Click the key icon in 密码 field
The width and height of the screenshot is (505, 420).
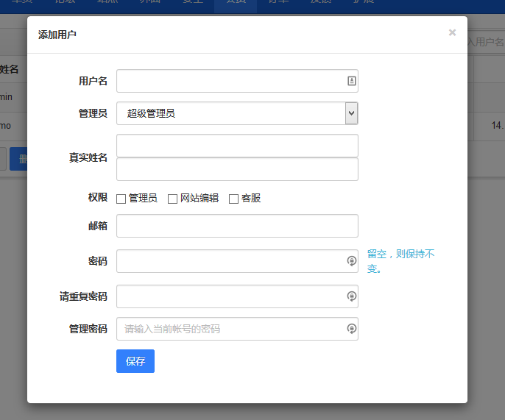(351, 261)
